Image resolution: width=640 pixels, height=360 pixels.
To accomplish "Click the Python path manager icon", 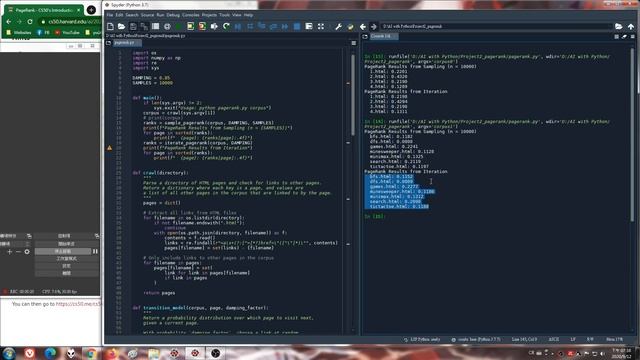I will (x=350, y=27).
